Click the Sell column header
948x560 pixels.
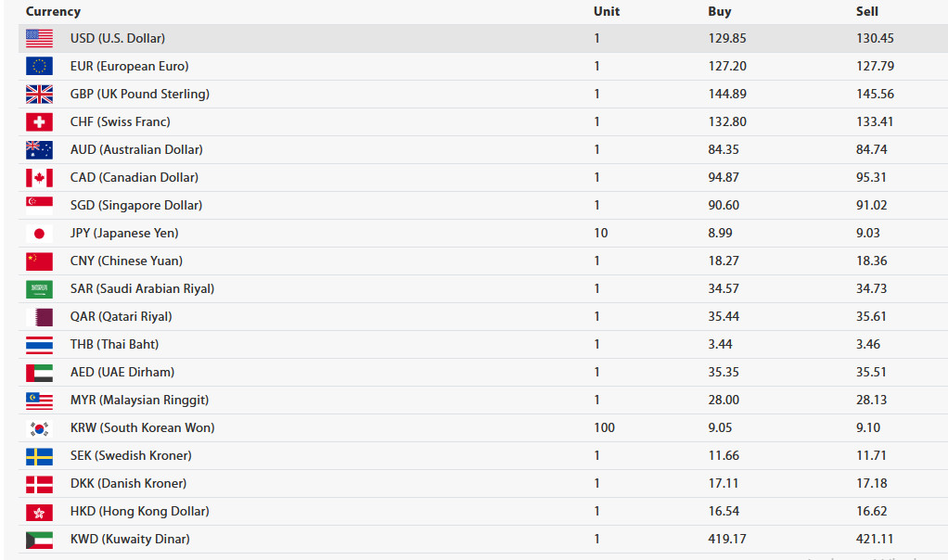click(867, 11)
